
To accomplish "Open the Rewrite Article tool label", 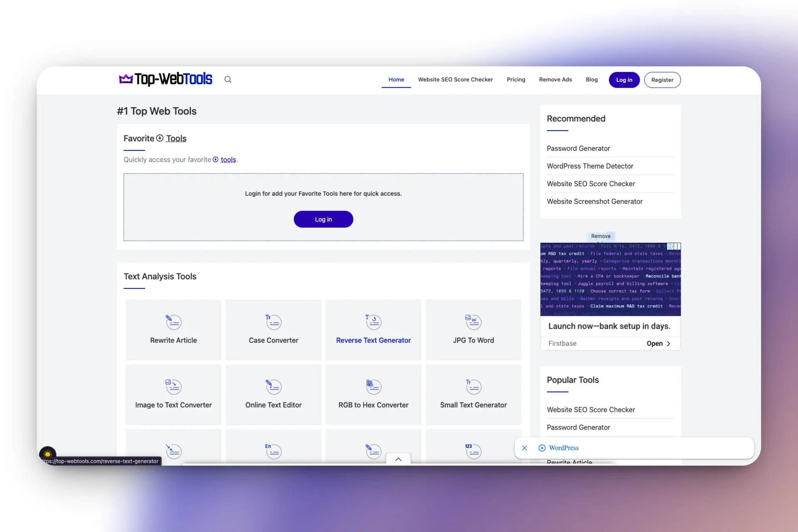I will [173, 340].
